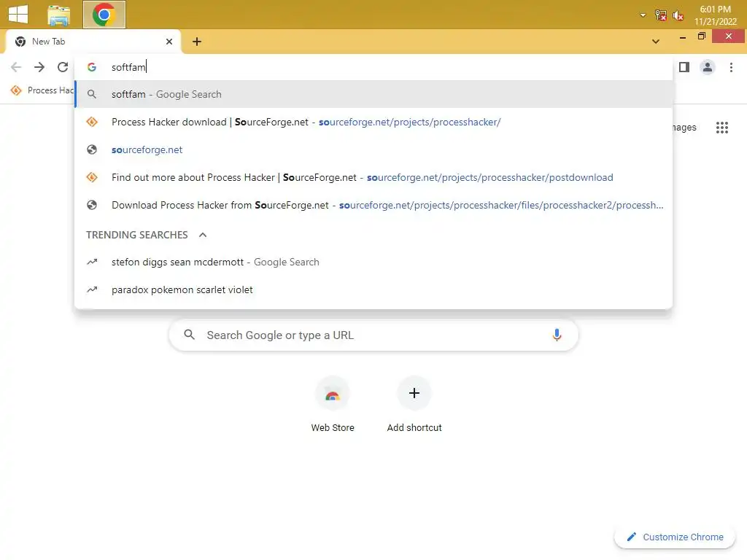Open network status tray icon
747x560 pixels.
click(x=660, y=15)
